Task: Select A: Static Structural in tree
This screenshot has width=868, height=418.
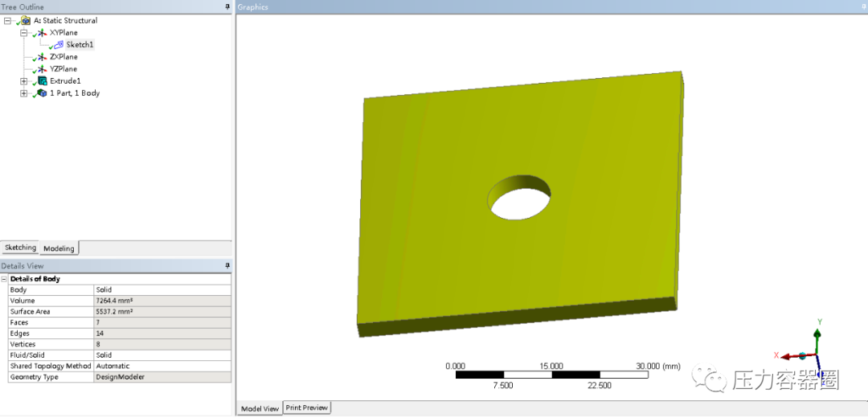Action: [x=65, y=20]
